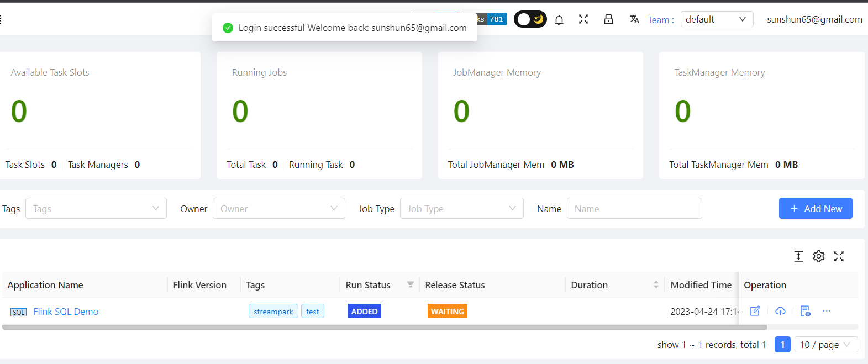
Task: Expand the Job Type dropdown
Action: [x=461, y=209]
